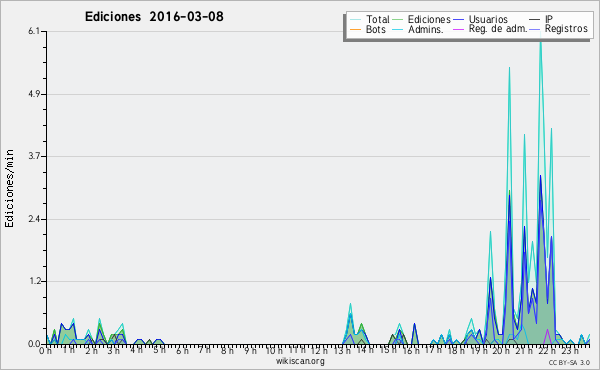Click the wikiscan.org caption
This screenshot has height=370, width=600.
(x=300, y=361)
